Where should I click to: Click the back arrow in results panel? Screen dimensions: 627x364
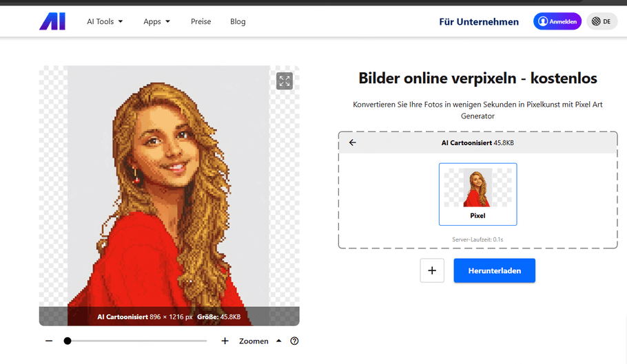coord(353,142)
